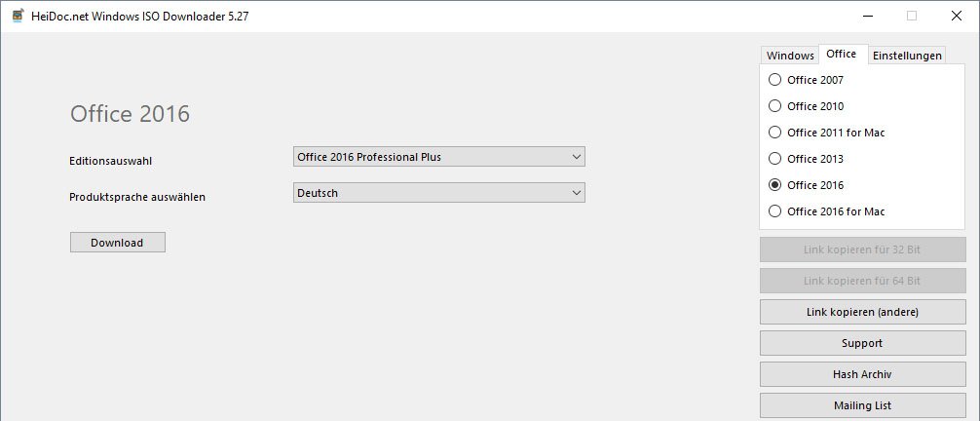Select the Office 2007 radio button
The height and width of the screenshot is (421, 980).
click(x=775, y=80)
